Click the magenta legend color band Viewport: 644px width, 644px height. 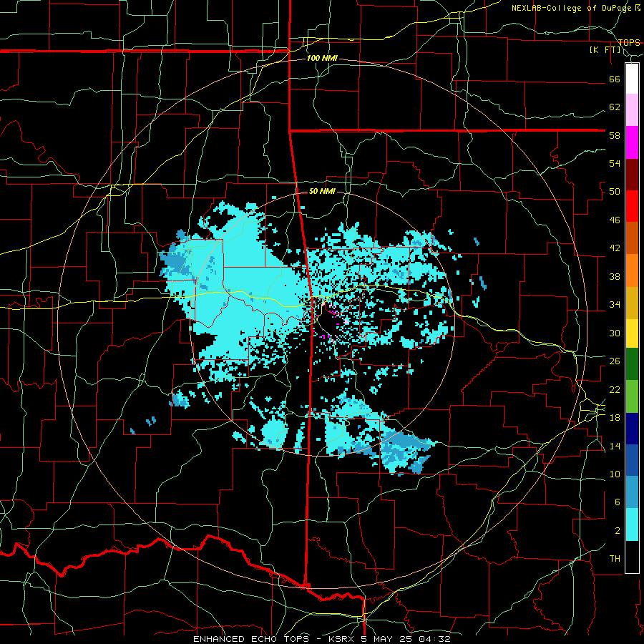[632, 142]
